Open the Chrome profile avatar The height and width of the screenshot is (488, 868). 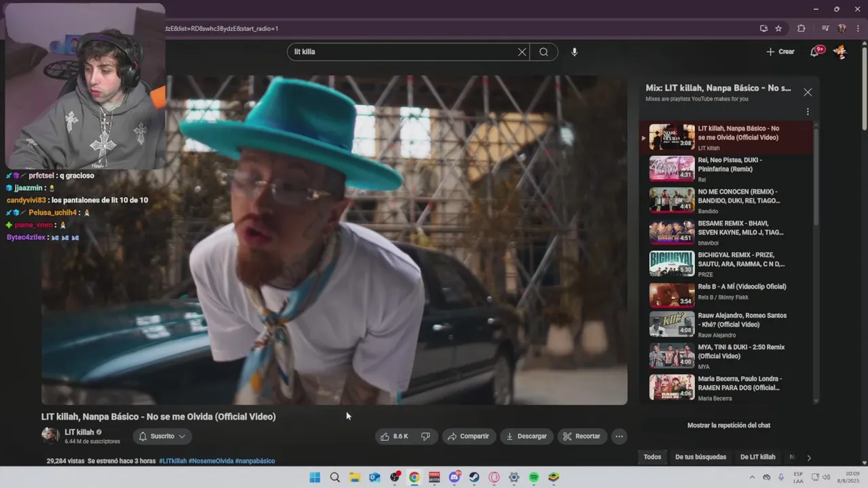[x=842, y=28]
